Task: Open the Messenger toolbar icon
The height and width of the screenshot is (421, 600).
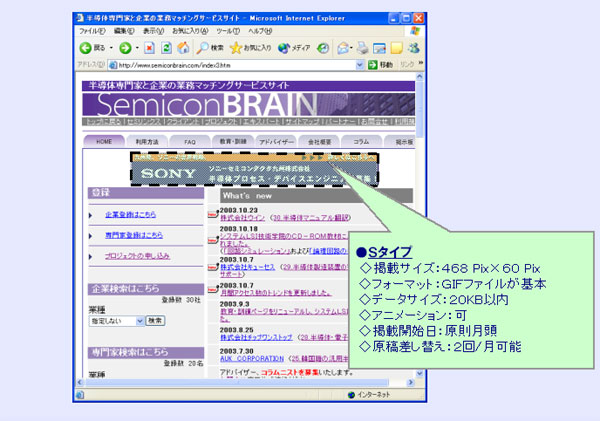Action: pyautogui.click(x=414, y=48)
